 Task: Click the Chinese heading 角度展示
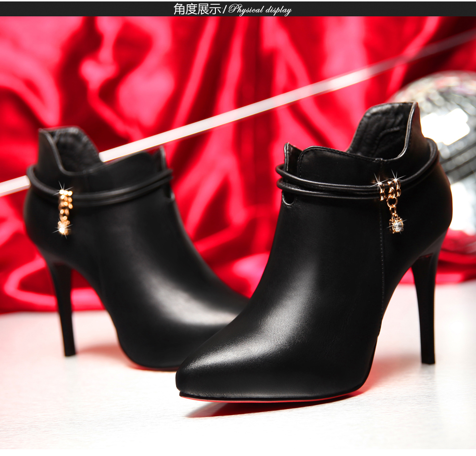pos(197,9)
